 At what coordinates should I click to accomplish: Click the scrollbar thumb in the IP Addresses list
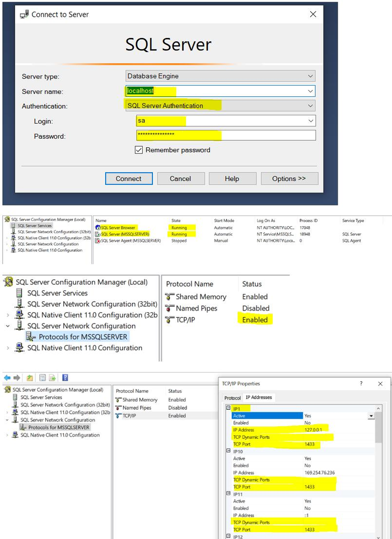(378, 427)
